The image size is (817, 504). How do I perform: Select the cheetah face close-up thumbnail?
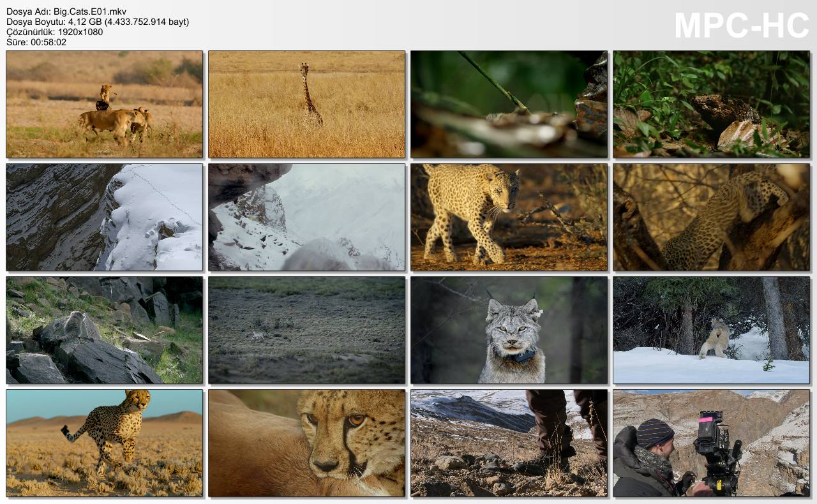tap(307, 443)
